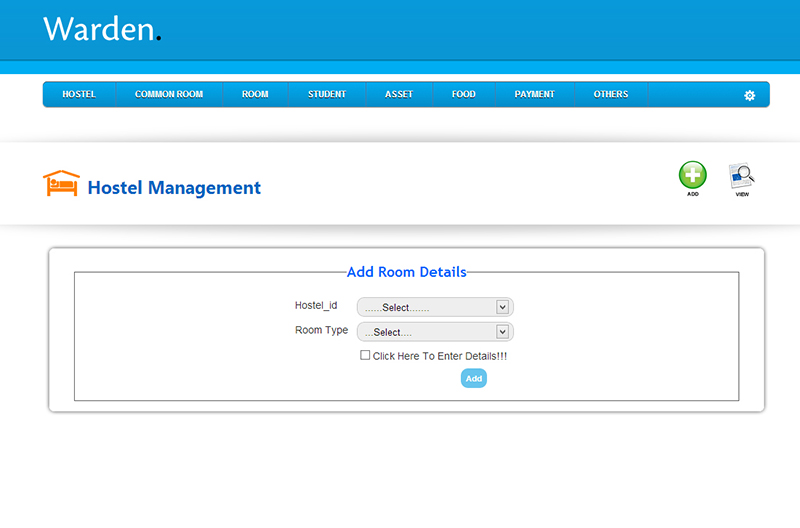This screenshot has width=800, height=528.
Task: Navigate to the FOOD menu
Action: (463, 94)
